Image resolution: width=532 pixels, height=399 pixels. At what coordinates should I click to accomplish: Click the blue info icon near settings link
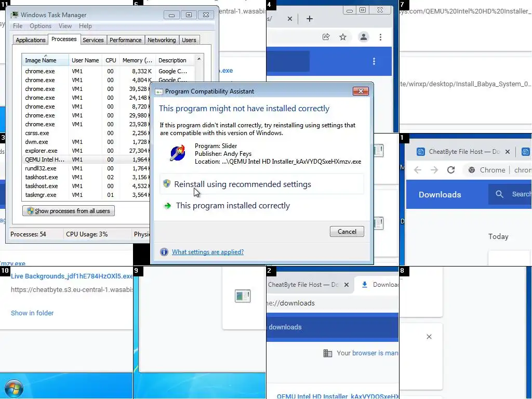[x=164, y=252]
